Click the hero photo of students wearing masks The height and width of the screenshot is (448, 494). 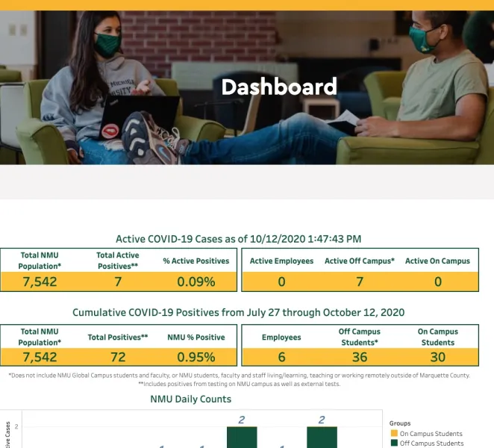click(x=247, y=87)
